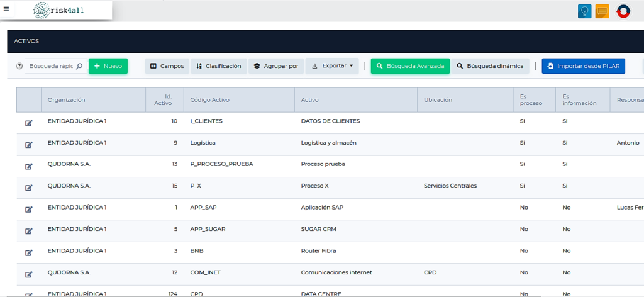Click the Id. Activo value 13

(x=175, y=164)
